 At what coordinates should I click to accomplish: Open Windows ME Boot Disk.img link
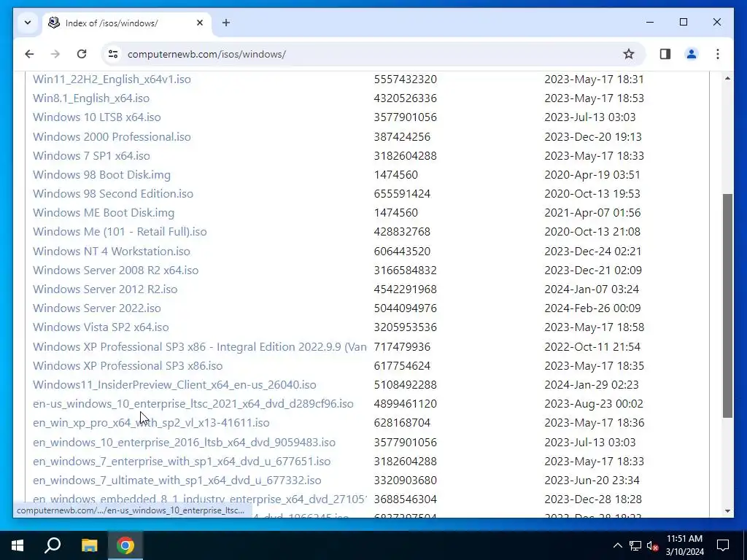coord(104,213)
